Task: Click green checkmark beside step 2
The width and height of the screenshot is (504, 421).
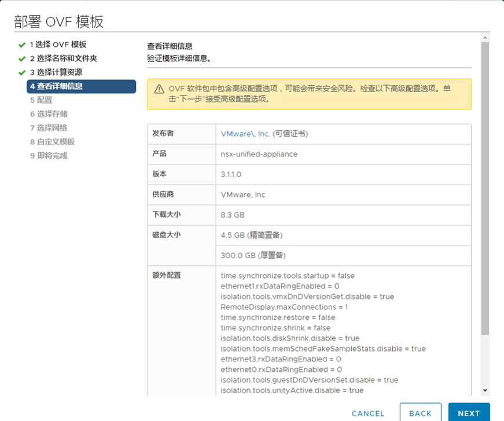Action: [x=22, y=58]
